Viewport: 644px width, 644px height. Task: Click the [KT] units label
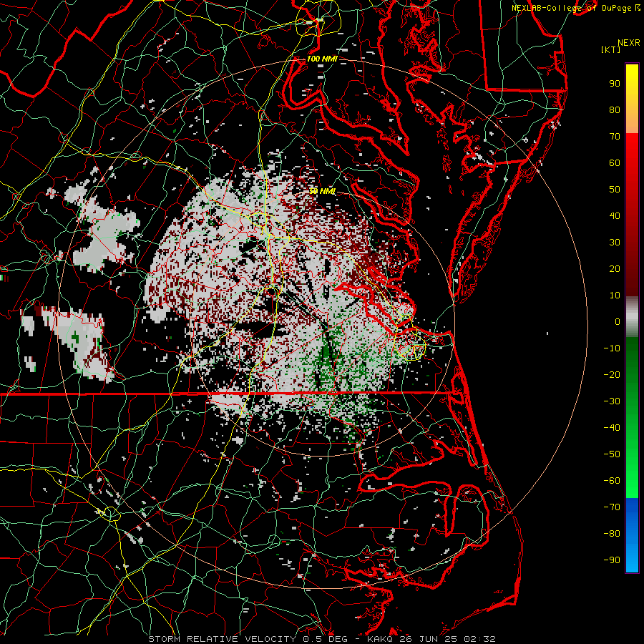coord(610,49)
